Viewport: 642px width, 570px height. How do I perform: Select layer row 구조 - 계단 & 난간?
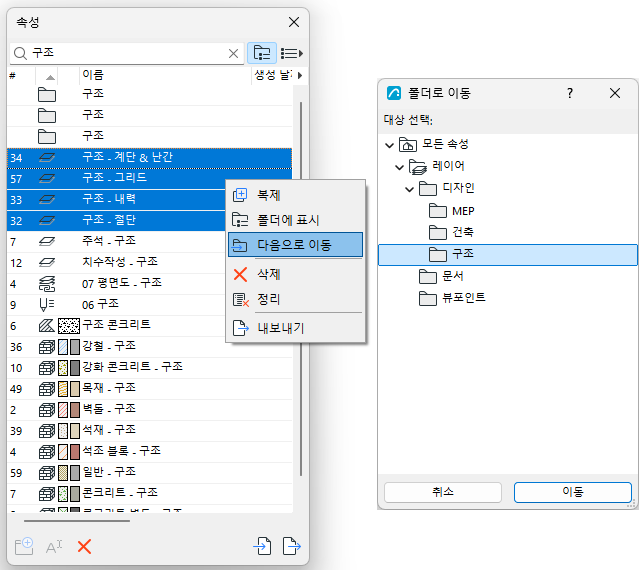(149, 158)
